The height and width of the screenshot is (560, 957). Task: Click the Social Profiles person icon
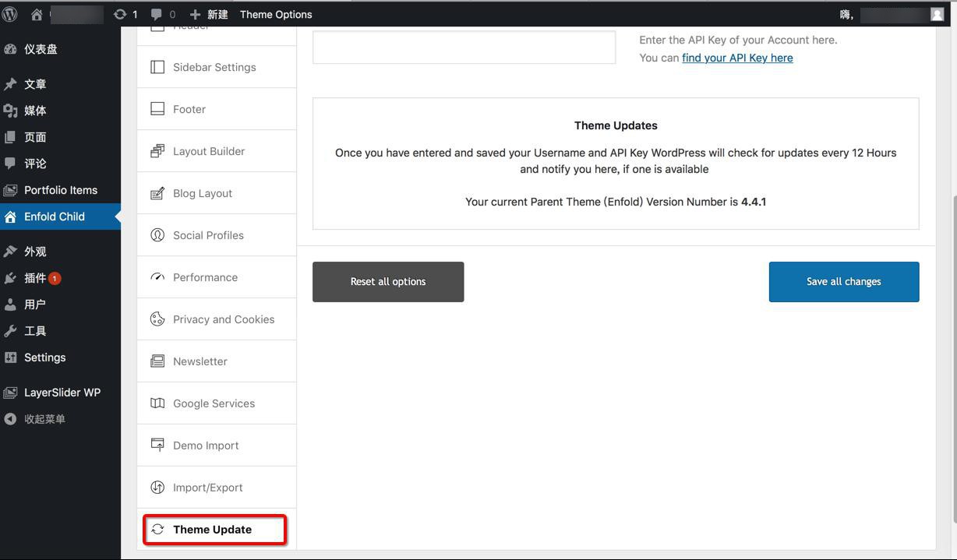[157, 235]
